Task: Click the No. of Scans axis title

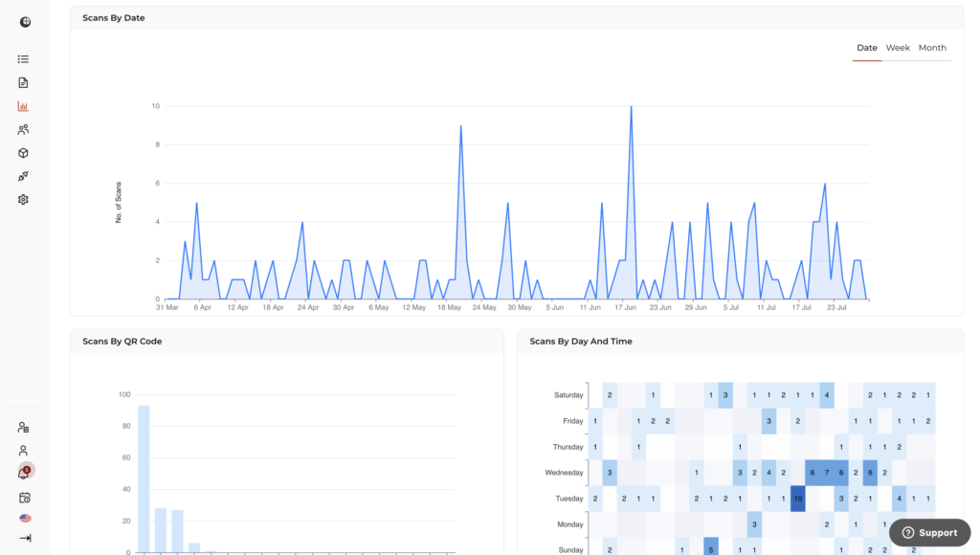Action: click(x=118, y=203)
